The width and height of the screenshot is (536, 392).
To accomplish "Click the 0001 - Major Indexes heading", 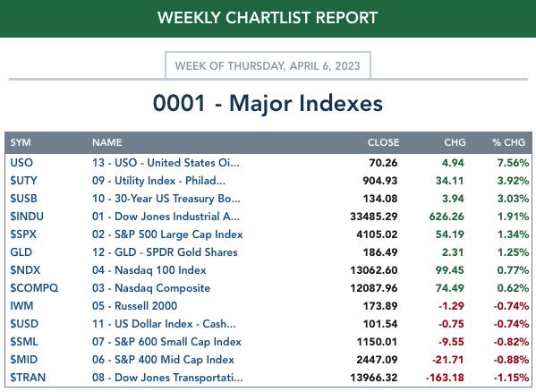I will point(268,103).
